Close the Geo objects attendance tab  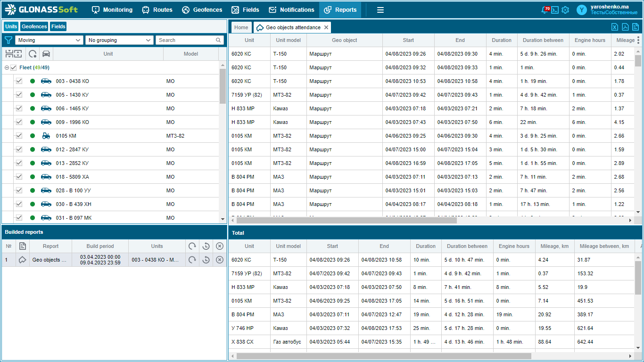[326, 27]
